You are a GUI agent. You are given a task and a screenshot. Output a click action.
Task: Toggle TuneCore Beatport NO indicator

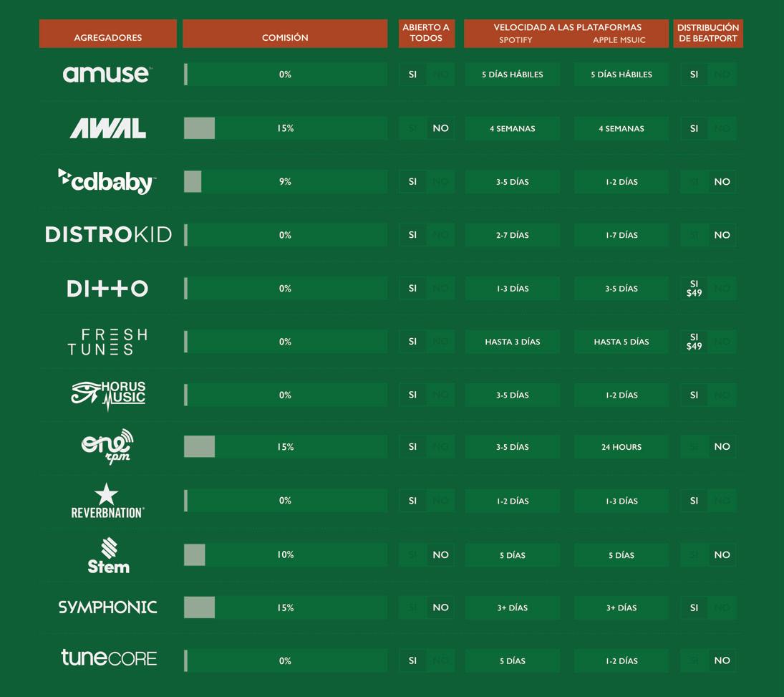(722, 660)
